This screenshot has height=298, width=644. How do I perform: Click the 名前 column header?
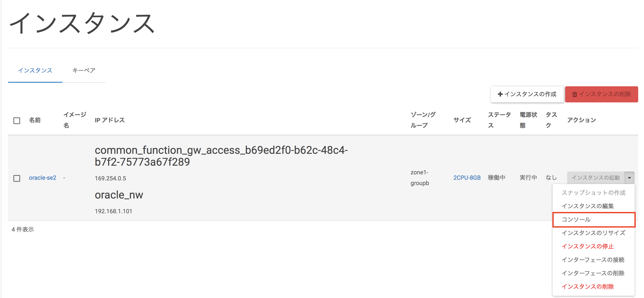[x=35, y=120]
